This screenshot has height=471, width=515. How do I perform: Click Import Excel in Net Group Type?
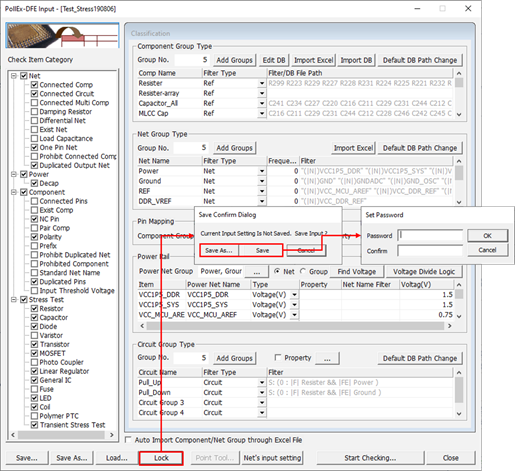[353, 148]
